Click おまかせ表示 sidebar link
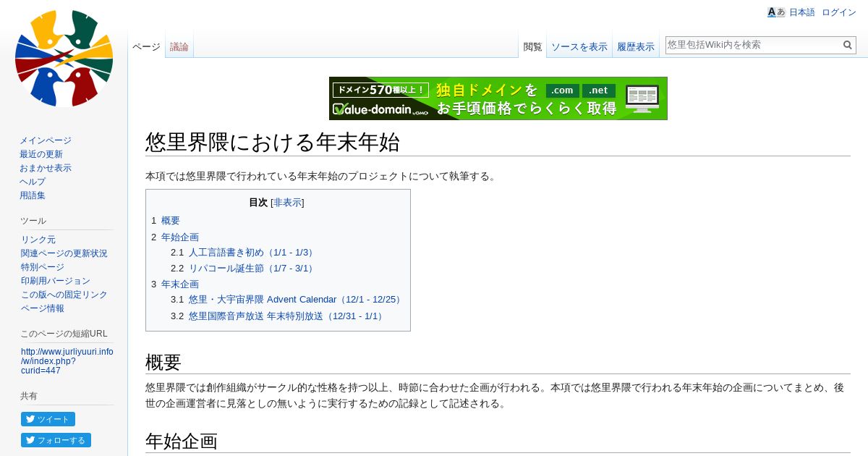 click(x=46, y=168)
